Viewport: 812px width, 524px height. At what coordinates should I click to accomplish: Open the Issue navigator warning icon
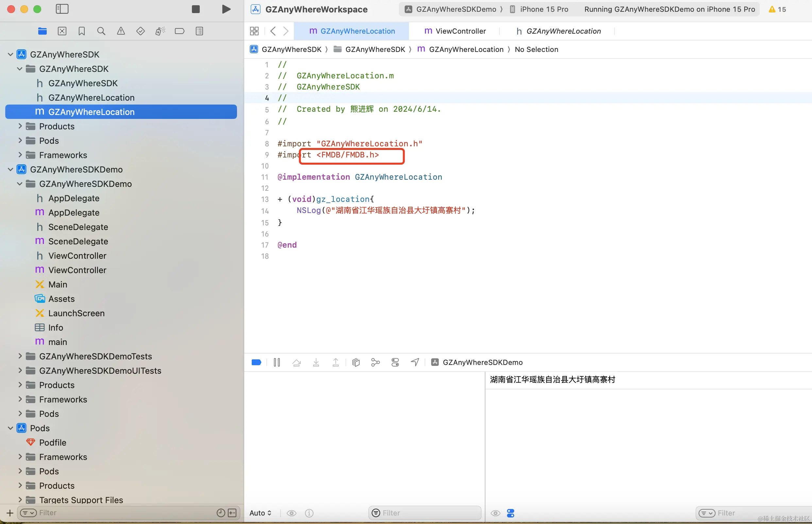(121, 31)
